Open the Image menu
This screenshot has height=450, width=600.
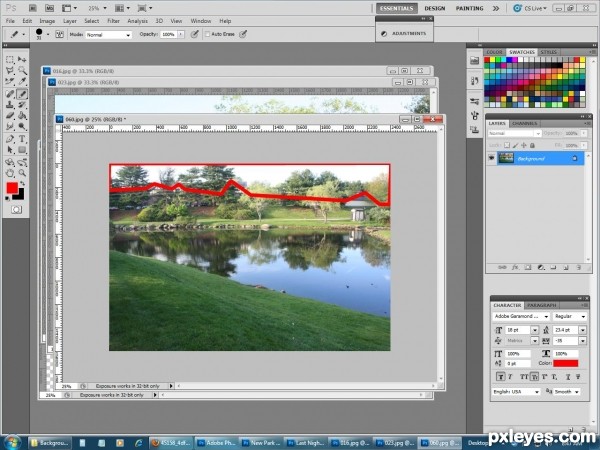click(47, 21)
